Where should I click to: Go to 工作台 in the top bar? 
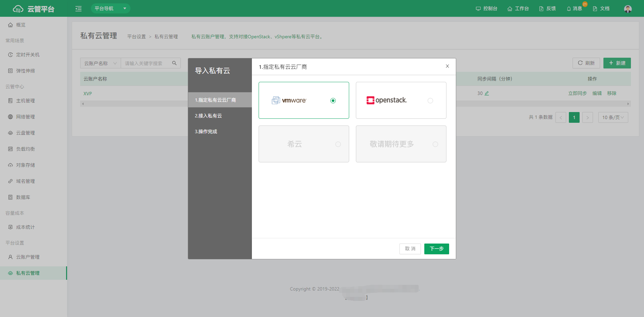(x=518, y=8)
